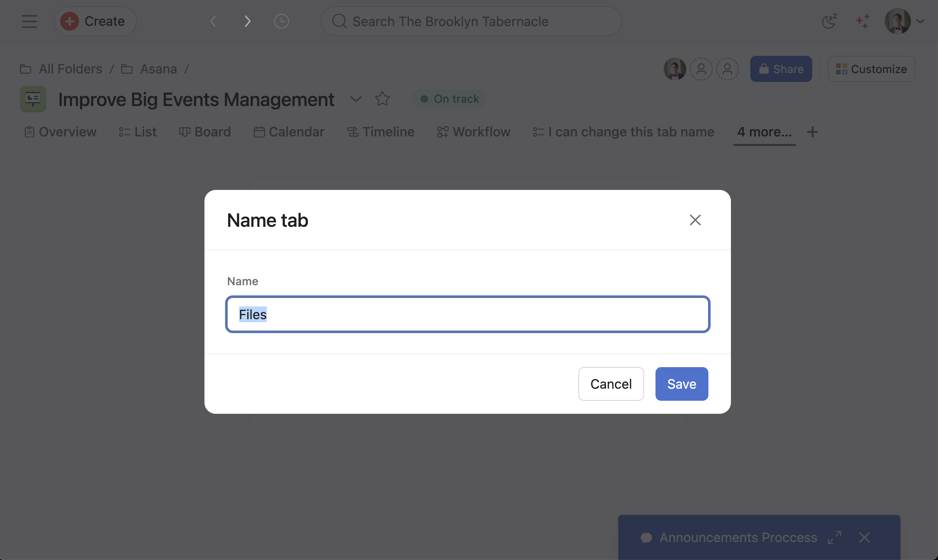Click the first empty member placeholder
The height and width of the screenshot is (560, 938).
tap(701, 69)
